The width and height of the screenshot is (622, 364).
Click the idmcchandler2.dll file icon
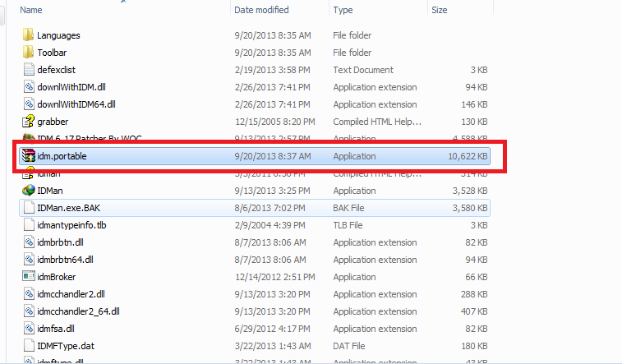pyautogui.click(x=29, y=294)
